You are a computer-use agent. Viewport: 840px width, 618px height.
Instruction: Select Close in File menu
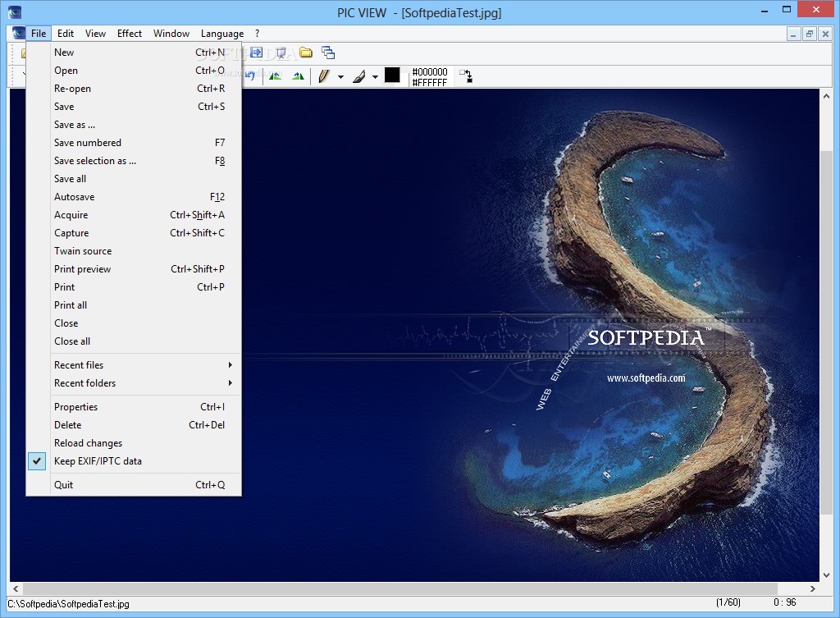(134, 323)
